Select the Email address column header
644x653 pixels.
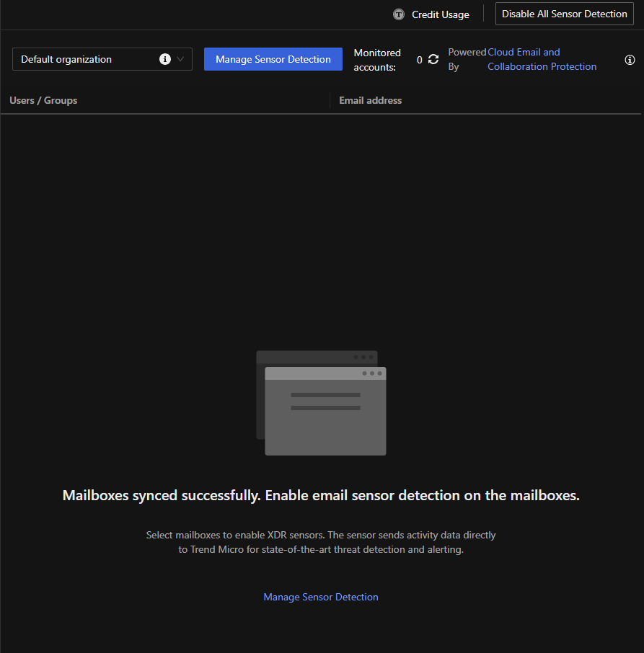[x=371, y=100]
